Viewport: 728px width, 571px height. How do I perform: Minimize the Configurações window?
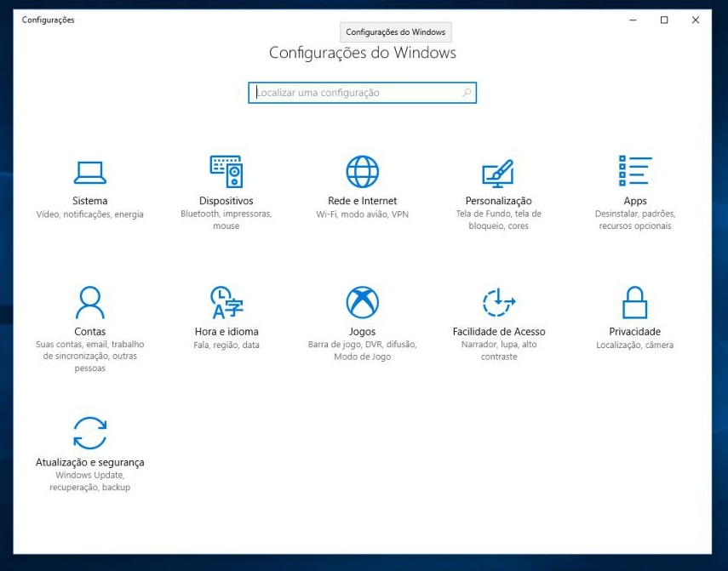pyautogui.click(x=632, y=19)
